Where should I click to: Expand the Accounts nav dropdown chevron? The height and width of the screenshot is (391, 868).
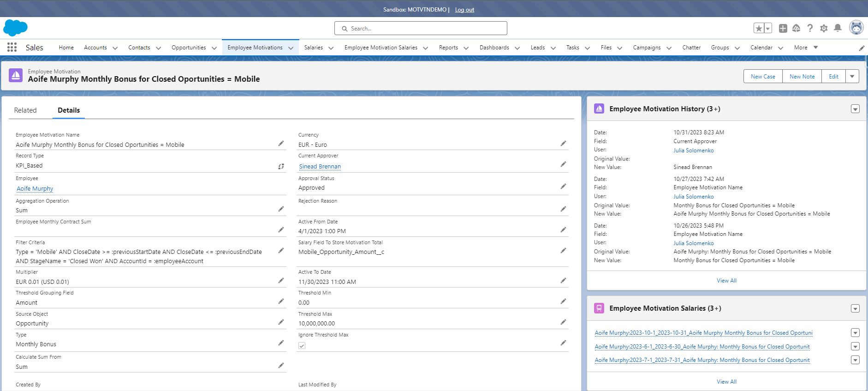tap(115, 48)
